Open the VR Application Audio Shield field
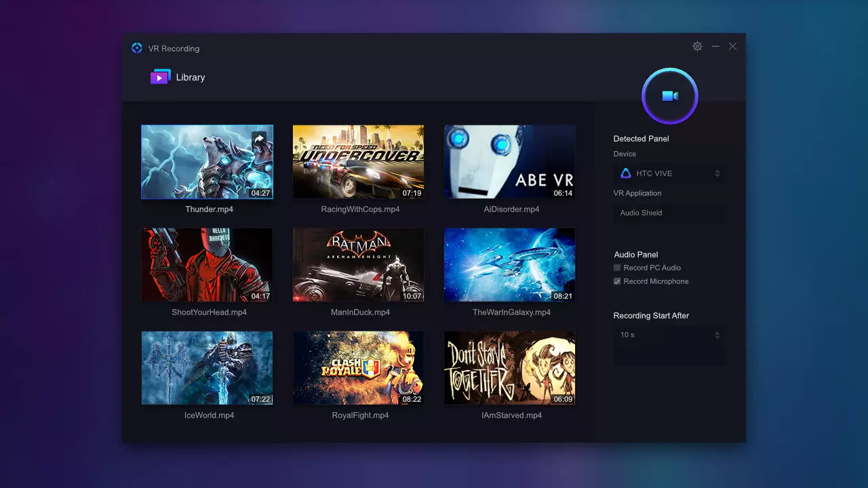868x488 pixels. [x=669, y=213]
